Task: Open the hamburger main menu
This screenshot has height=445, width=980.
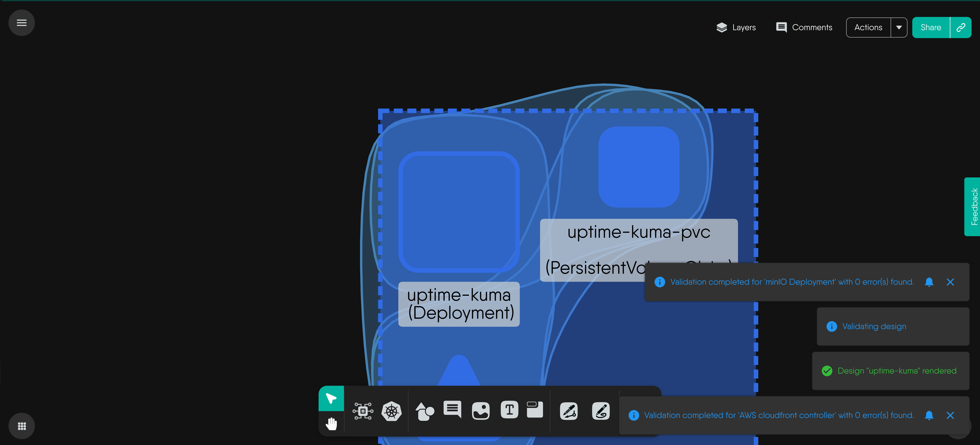Action: click(22, 23)
